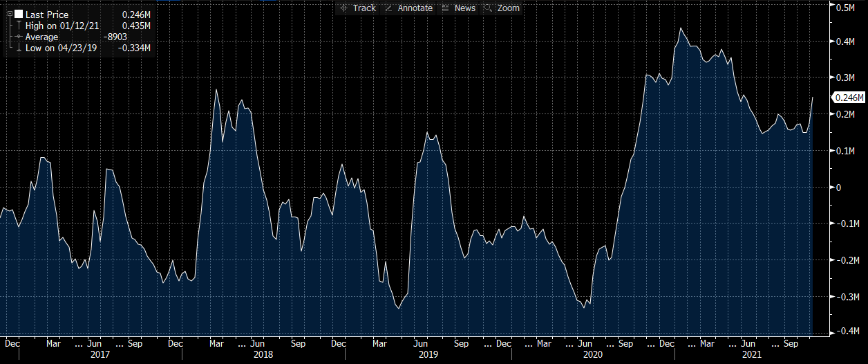This screenshot has height=364, width=868.
Task: Click the 2017 year label on time axis
Action: click(101, 354)
